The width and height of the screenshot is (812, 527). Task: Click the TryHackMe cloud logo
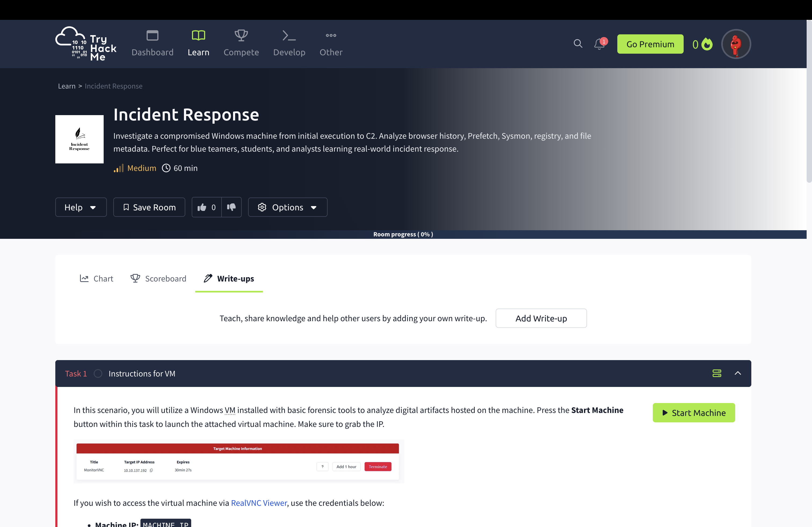pos(86,44)
